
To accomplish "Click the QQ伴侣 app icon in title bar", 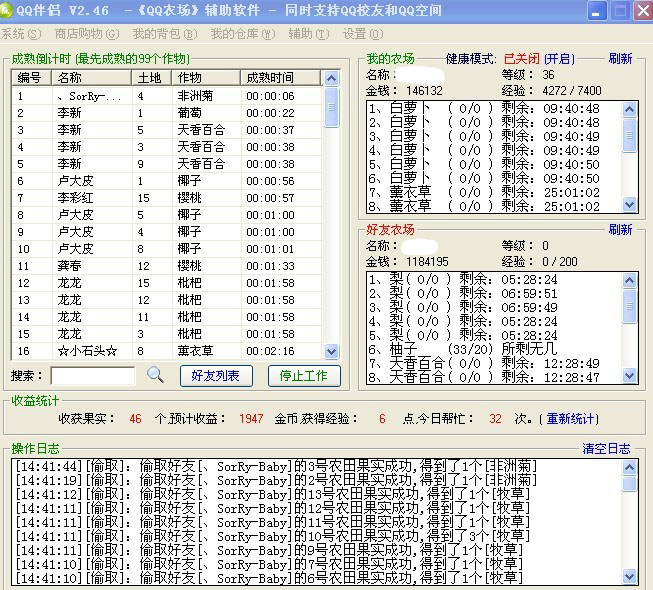I will (x=6, y=10).
